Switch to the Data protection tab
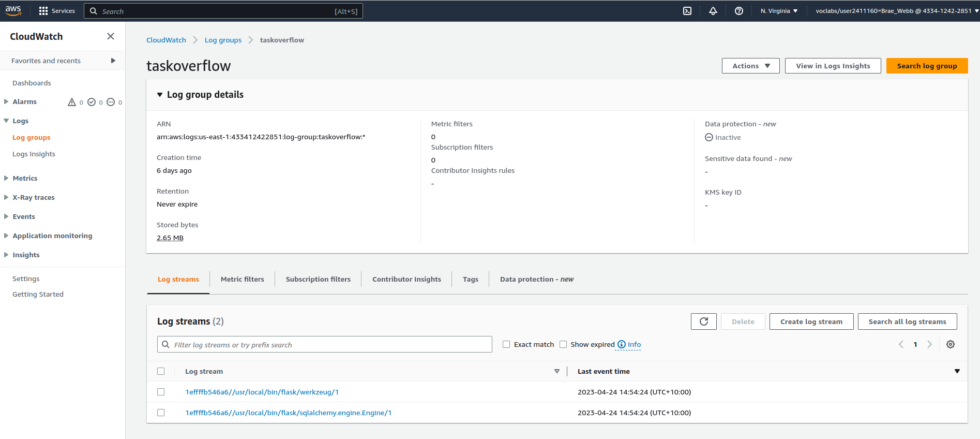The height and width of the screenshot is (439, 980). click(x=537, y=279)
